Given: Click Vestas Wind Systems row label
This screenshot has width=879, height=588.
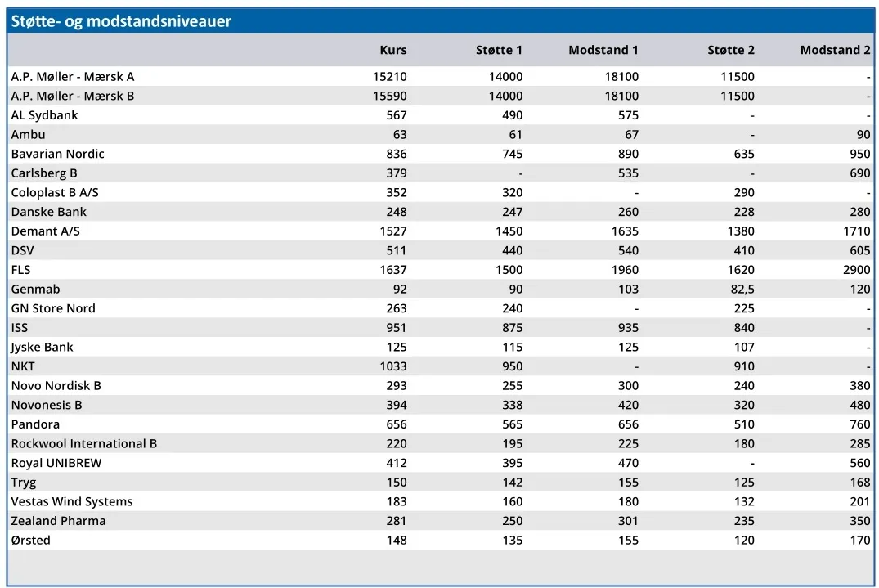Looking at the screenshot, I should click(x=72, y=501).
